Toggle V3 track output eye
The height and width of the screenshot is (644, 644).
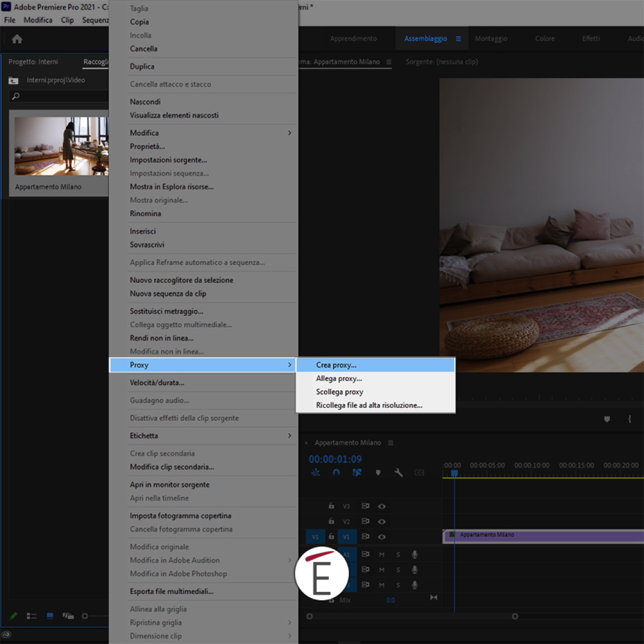pos(382,506)
